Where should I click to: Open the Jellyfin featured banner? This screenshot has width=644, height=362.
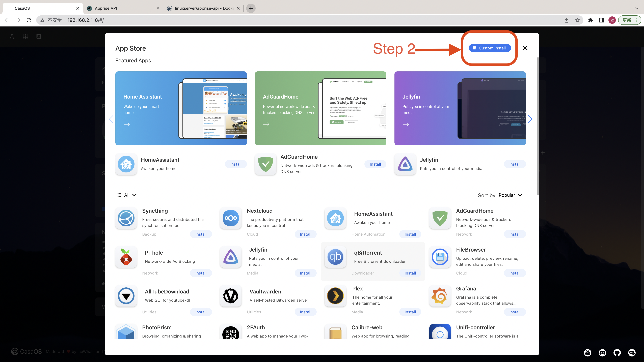[460, 108]
